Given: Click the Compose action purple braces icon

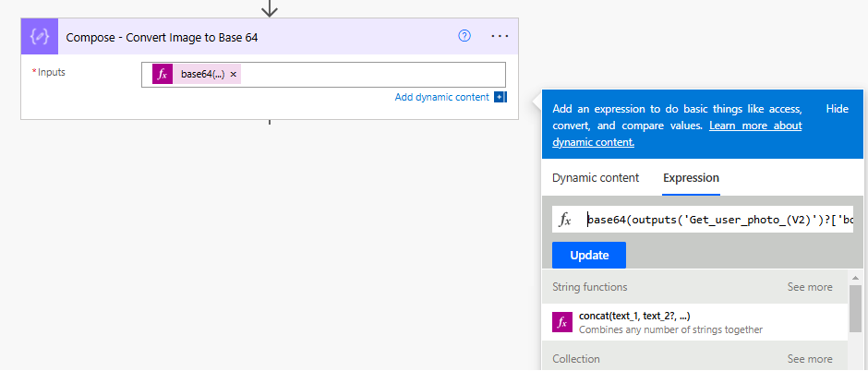Looking at the screenshot, I should coord(40,37).
